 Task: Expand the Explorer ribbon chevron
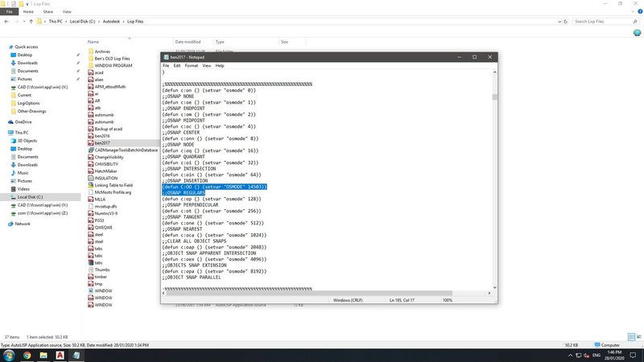coord(634,12)
